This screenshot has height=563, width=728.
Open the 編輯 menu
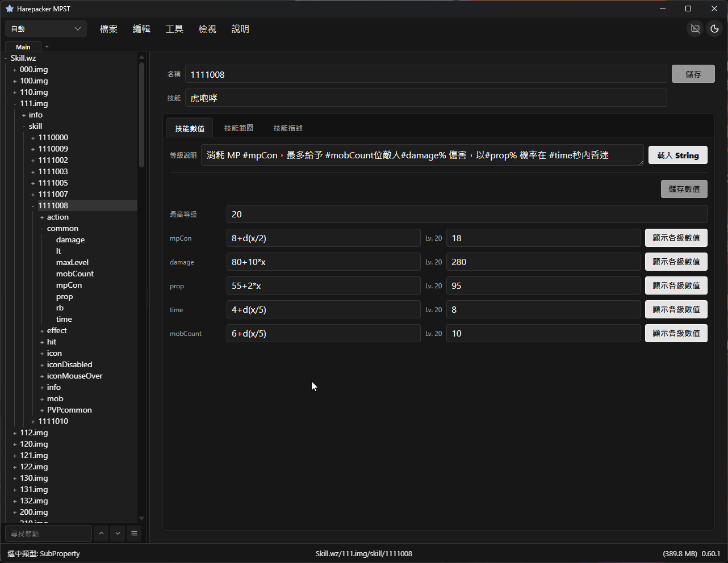tap(141, 29)
